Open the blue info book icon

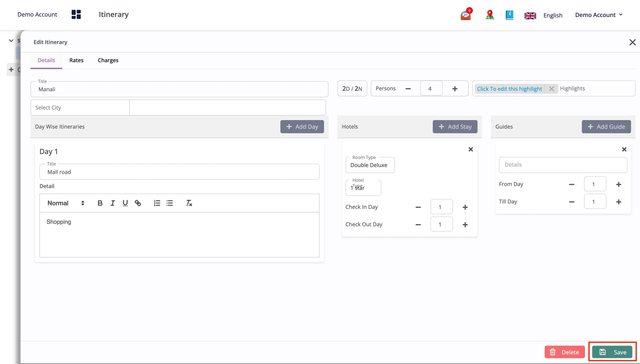[509, 15]
